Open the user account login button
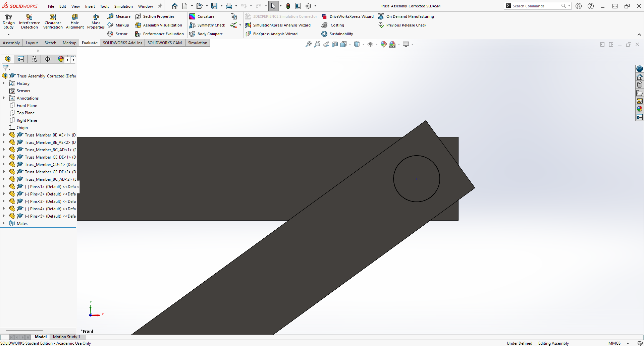Viewport: 644px width, 346px height. pos(579,6)
